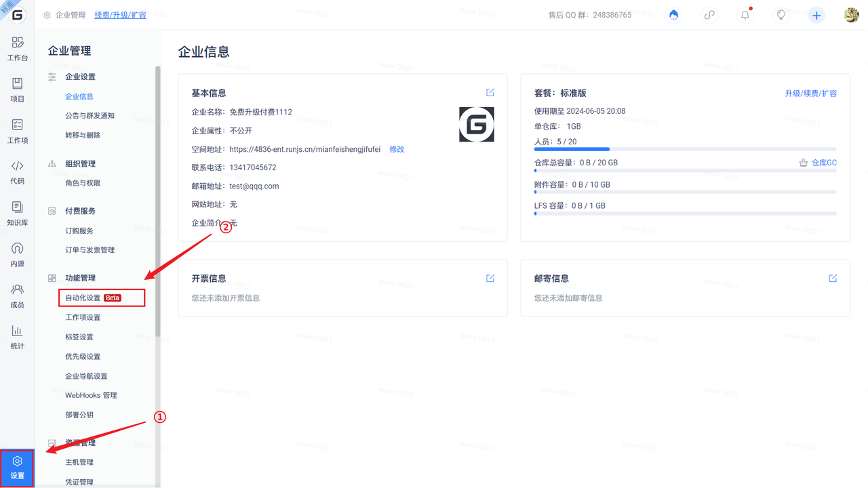Click the 企业设置 group header
Screen dimensions: 868x488
click(80, 77)
